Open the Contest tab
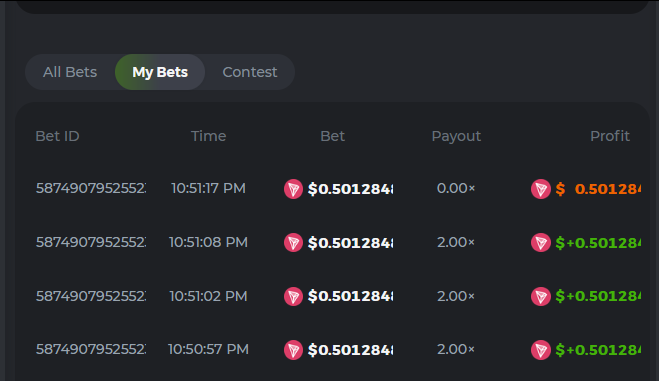The height and width of the screenshot is (381, 659). (250, 72)
